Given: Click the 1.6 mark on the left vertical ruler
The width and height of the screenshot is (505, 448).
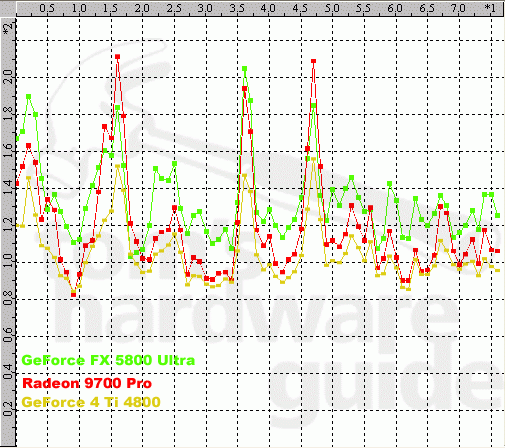Looking at the screenshot, I should pos(8,150).
